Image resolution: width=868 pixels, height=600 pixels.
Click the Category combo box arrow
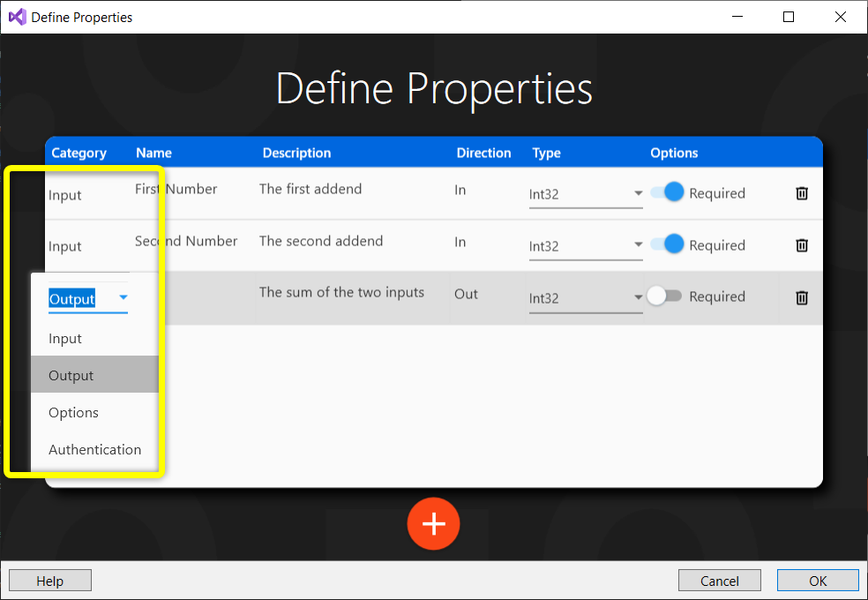pos(123,298)
